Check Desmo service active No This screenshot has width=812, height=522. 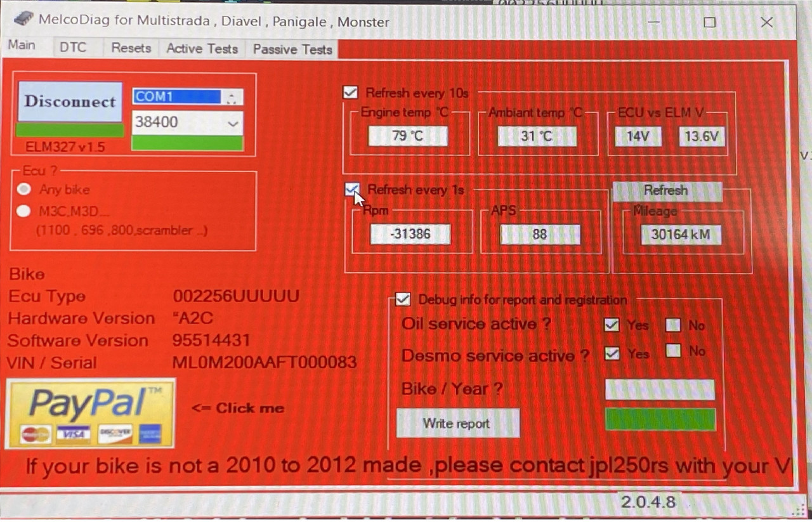pyautogui.click(x=673, y=351)
